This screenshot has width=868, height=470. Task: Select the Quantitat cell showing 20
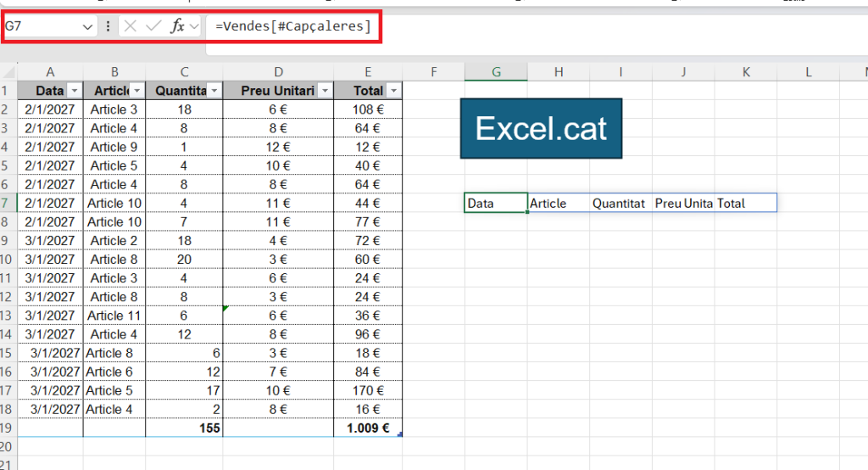click(x=184, y=260)
